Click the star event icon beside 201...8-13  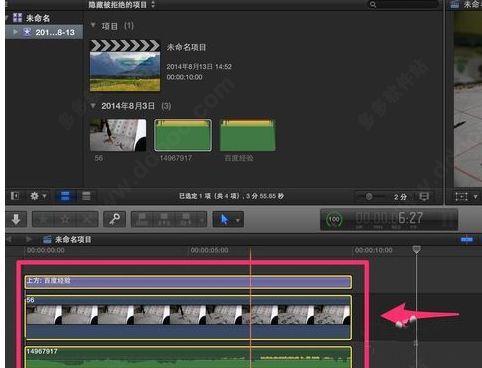tap(27, 32)
